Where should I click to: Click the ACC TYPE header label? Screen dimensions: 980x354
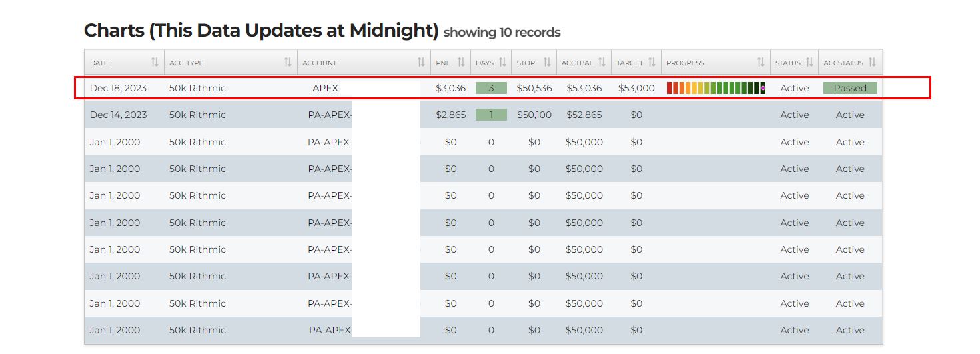(x=187, y=63)
